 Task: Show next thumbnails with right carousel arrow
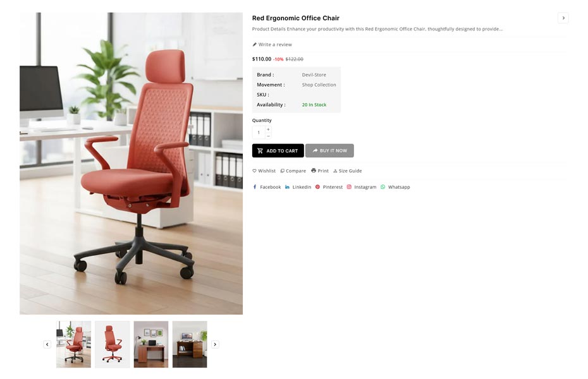point(215,344)
